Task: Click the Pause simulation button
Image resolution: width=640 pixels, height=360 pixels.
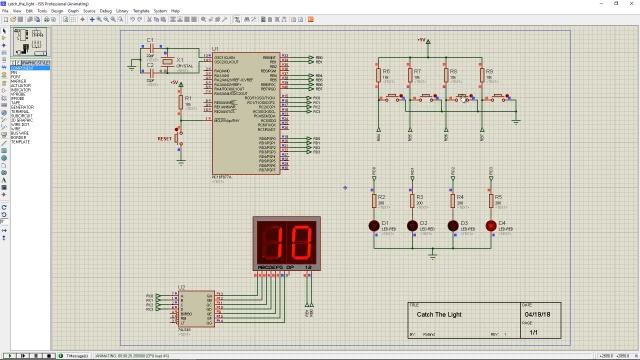Action: [x=36, y=356]
